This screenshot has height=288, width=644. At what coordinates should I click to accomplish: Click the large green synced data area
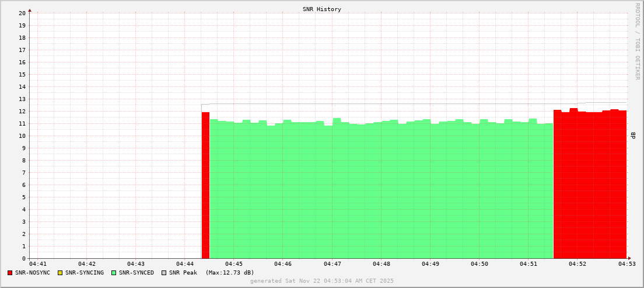coord(379,193)
